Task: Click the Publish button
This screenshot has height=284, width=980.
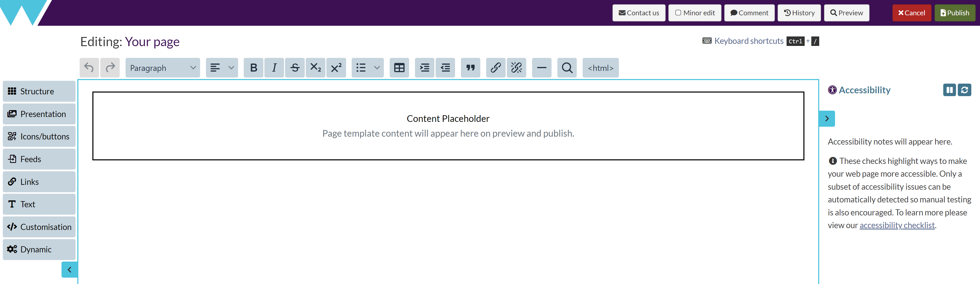Action: [954, 13]
